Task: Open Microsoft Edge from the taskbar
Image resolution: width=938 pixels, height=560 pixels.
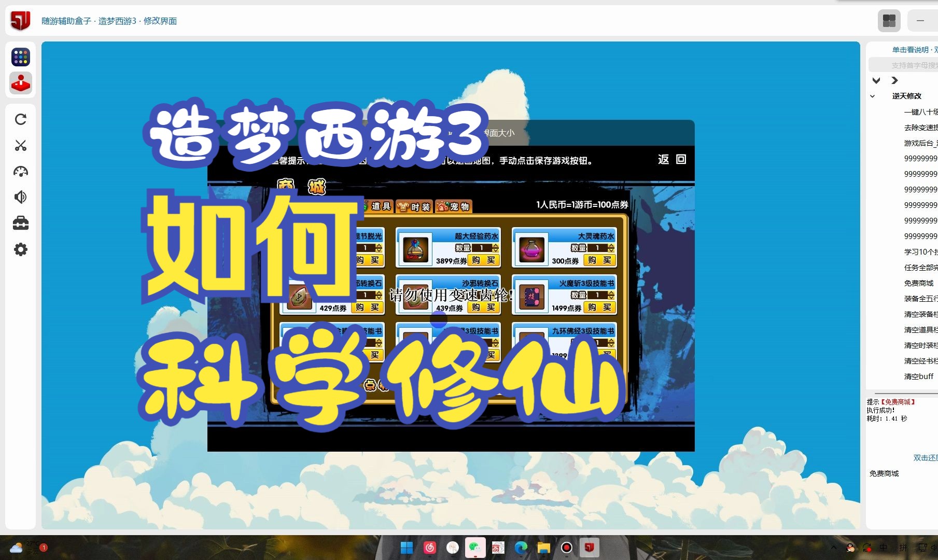Action: click(x=520, y=548)
